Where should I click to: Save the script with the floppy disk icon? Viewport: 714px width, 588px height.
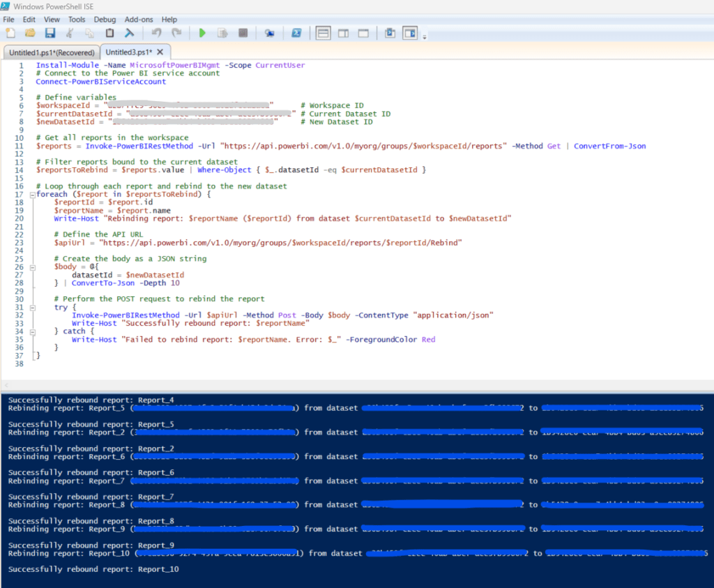(50, 33)
